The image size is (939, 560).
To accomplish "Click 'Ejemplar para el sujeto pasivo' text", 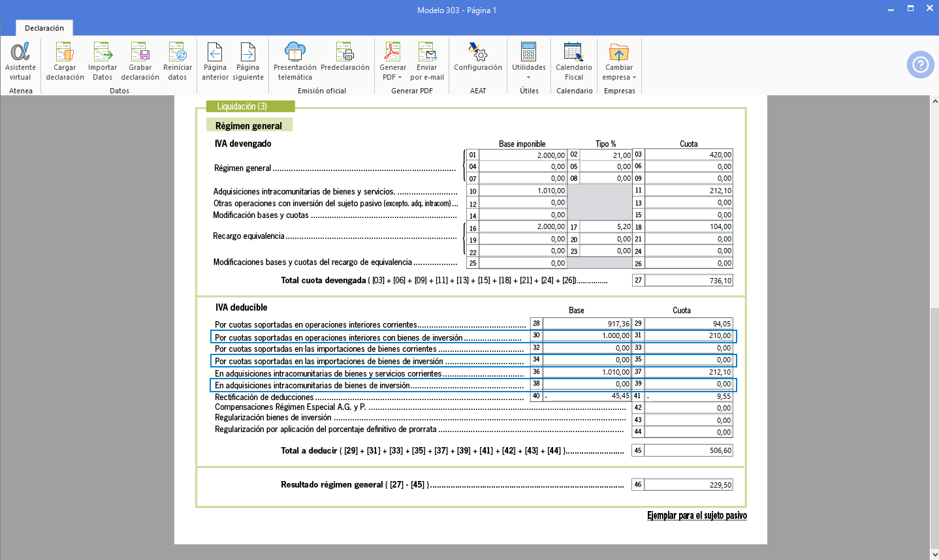I will point(697,516).
